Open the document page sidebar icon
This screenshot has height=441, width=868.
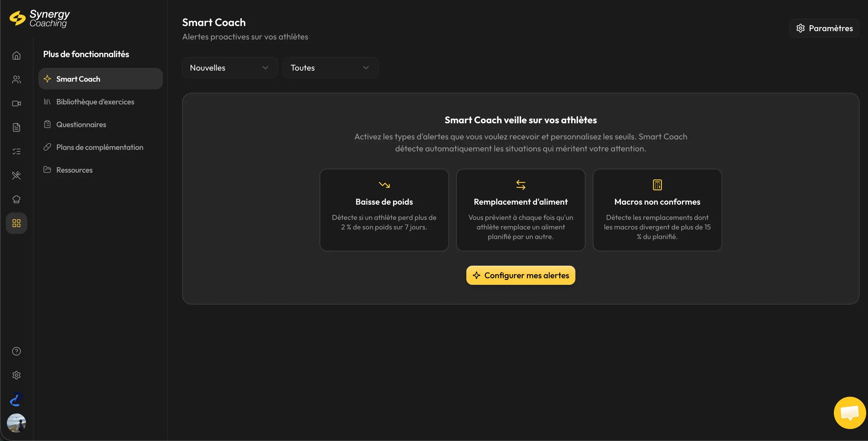[x=16, y=127]
